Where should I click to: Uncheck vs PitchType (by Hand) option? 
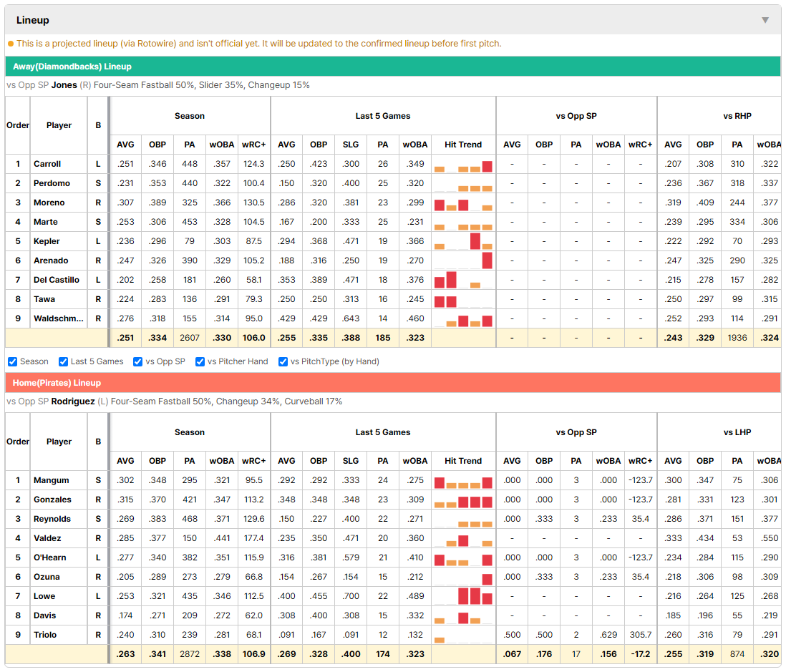[283, 362]
